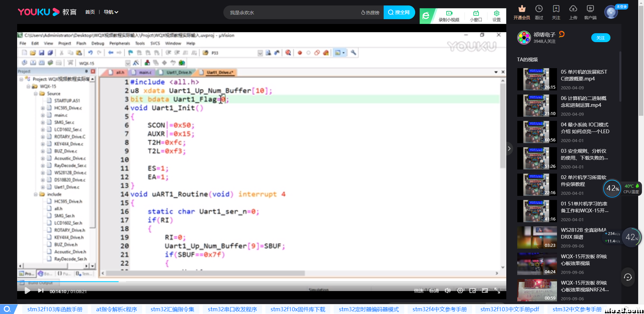
Task: Open thumbnail of 05 单片机的发展 video
Action: click(537, 79)
